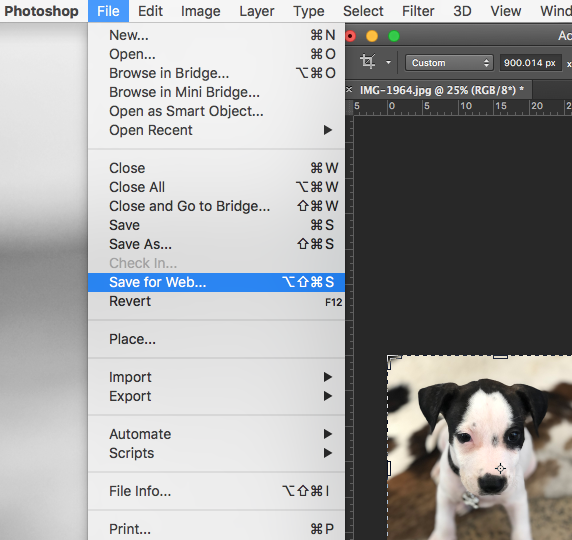Choose Save for Web...

tap(216, 282)
